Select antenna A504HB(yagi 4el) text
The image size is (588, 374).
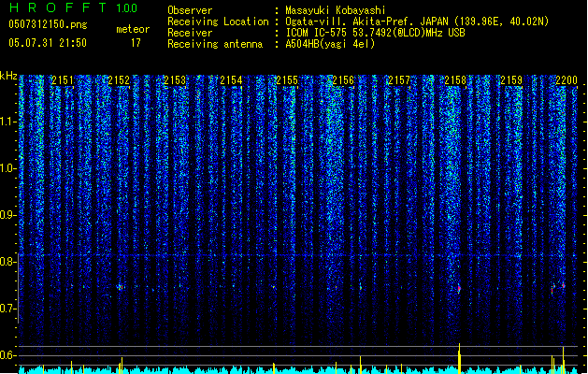tap(330, 44)
